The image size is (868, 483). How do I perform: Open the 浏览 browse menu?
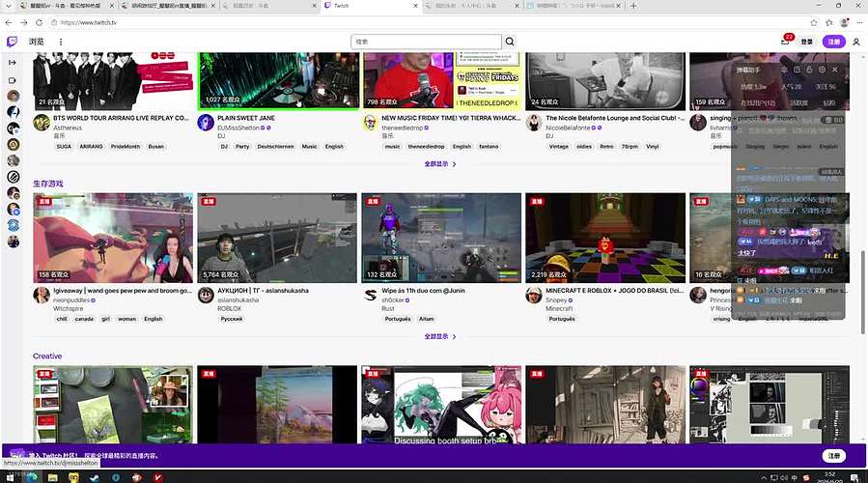click(x=37, y=42)
